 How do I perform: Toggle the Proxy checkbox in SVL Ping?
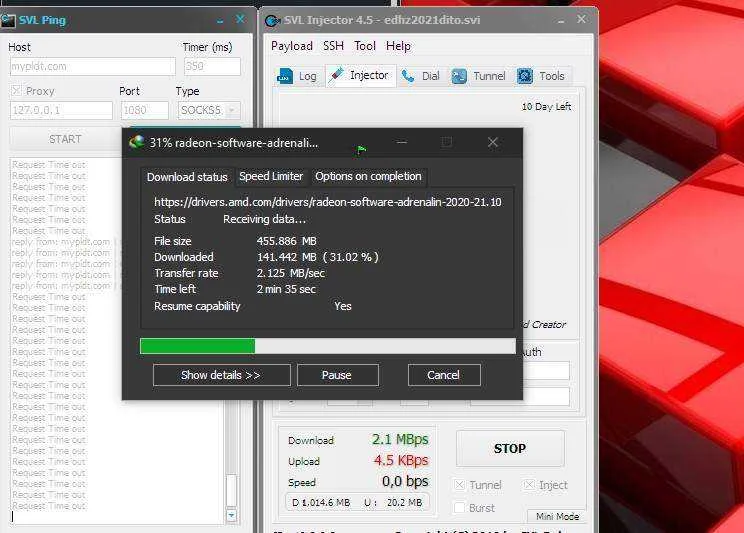(17, 90)
